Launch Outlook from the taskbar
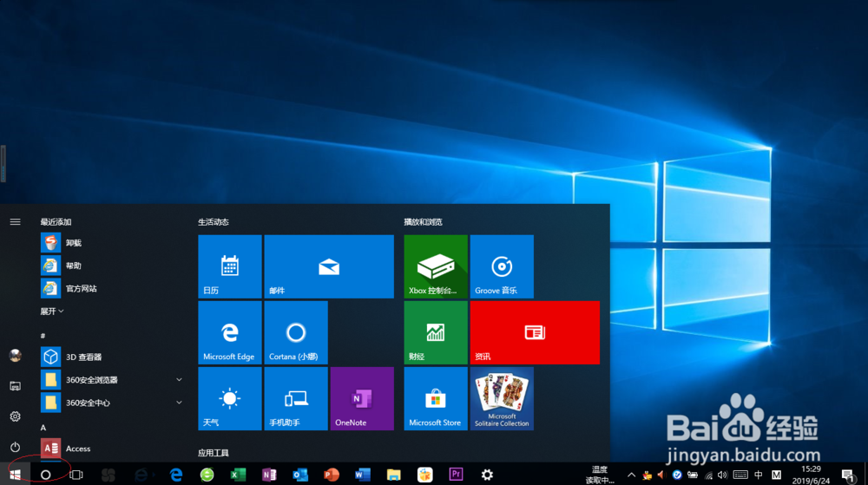The width and height of the screenshot is (868, 485). 300,475
